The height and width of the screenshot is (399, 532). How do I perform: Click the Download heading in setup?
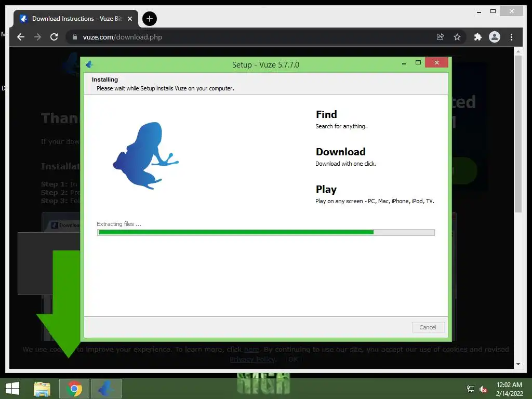coord(341,152)
